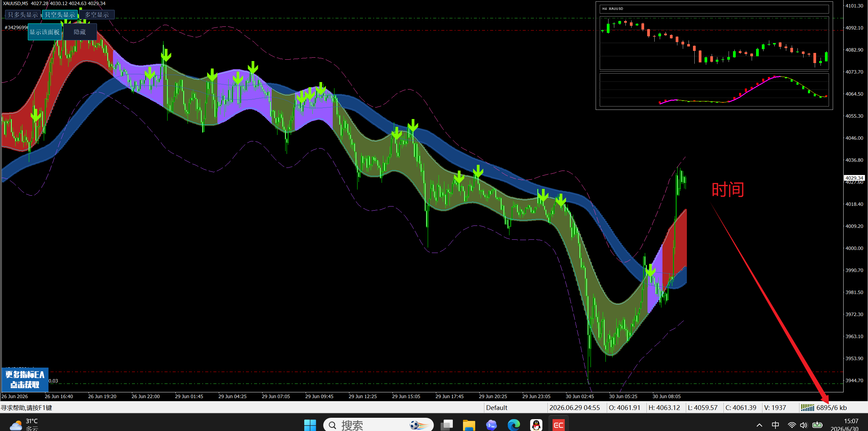868x431 pixels.
Task: Open the Windows Start menu
Action: click(310, 425)
